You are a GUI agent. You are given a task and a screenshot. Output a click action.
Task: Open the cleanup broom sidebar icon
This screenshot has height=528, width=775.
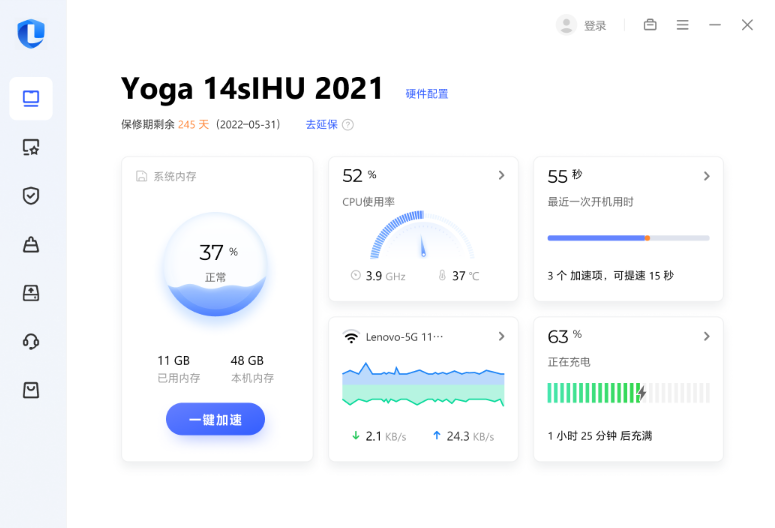[31, 244]
